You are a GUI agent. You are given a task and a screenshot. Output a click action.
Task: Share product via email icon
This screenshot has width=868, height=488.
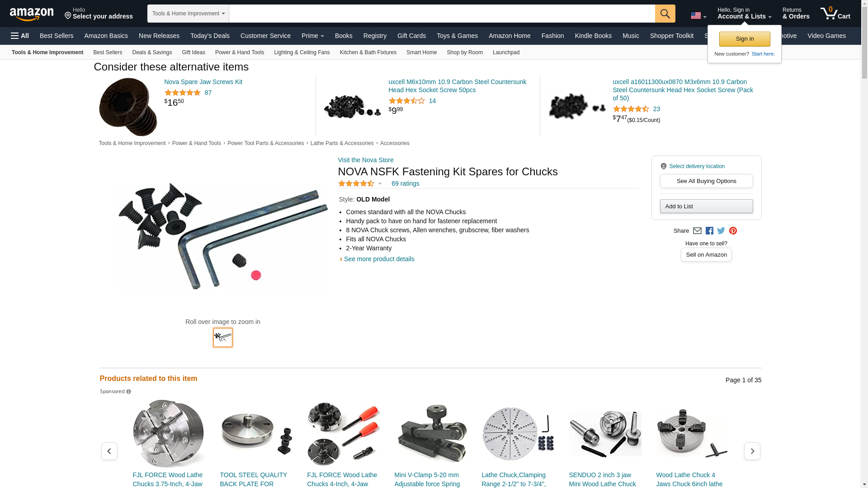pyautogui.click(x=697, y=231)
